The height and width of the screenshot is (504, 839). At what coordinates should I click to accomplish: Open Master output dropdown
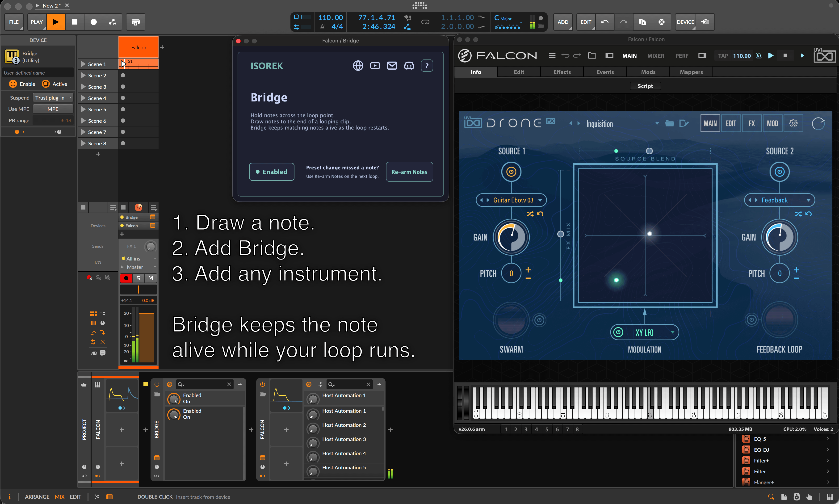(x=138, y=267)
